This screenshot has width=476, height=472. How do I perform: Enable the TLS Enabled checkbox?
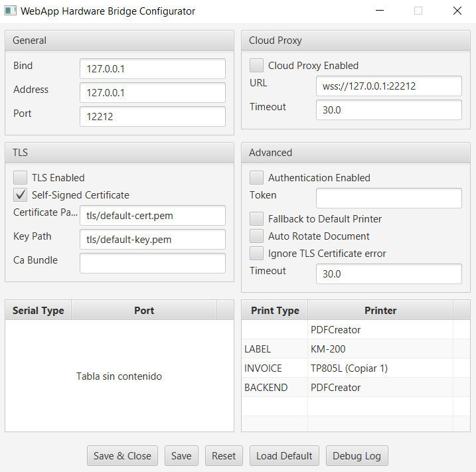pos(21,178)
